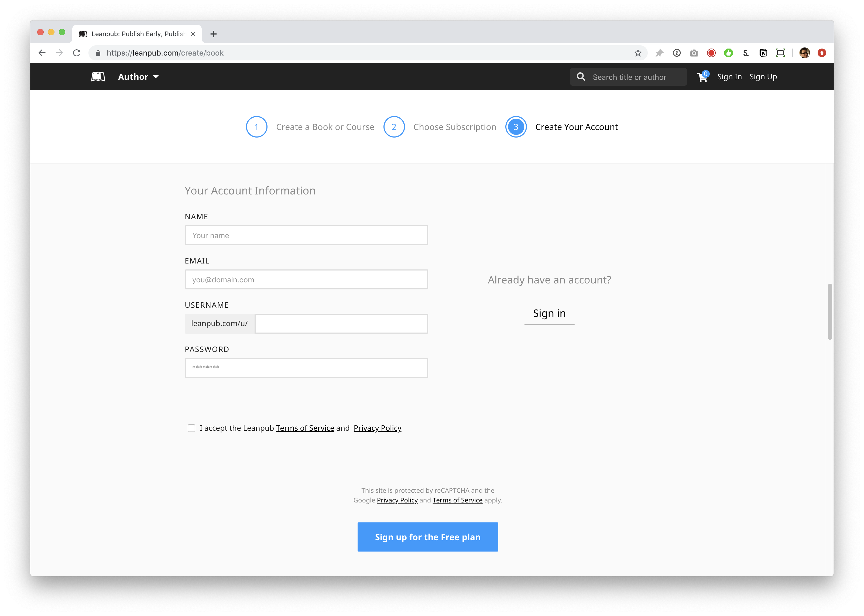Expand the Author dropdown menu

click(x=138, y=77)
